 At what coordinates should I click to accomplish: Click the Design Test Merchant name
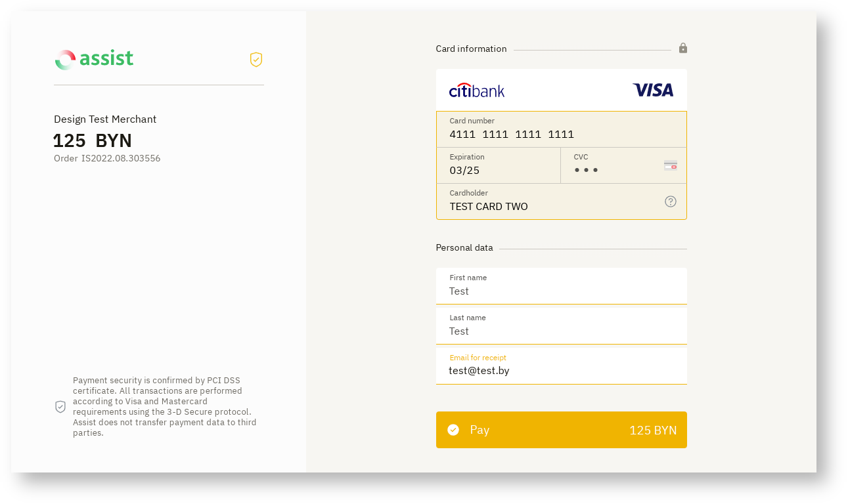point(105,119)
